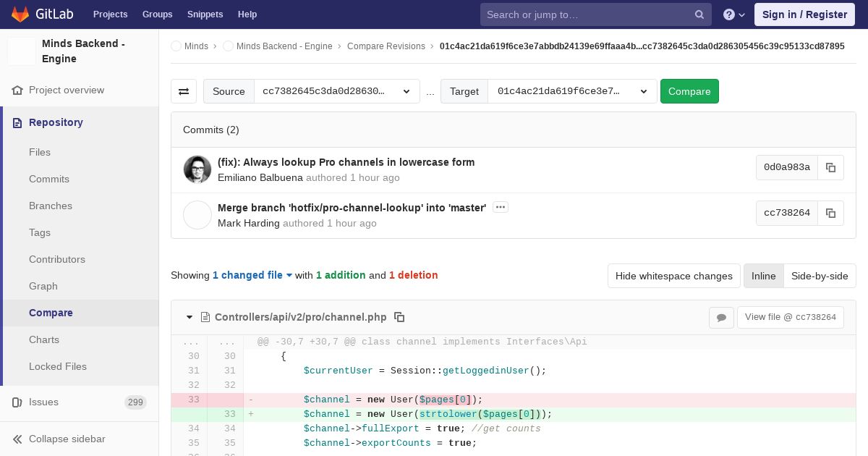868x456 pixels.
Task: Click author name Emiliano Balbuena
Action: tap(260, 177)
